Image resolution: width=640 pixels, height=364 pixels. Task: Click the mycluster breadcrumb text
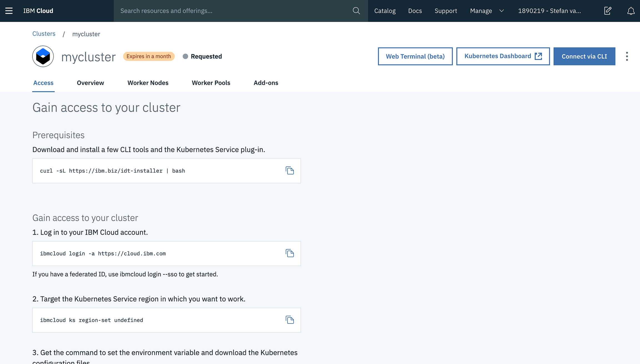click(86, 34)
